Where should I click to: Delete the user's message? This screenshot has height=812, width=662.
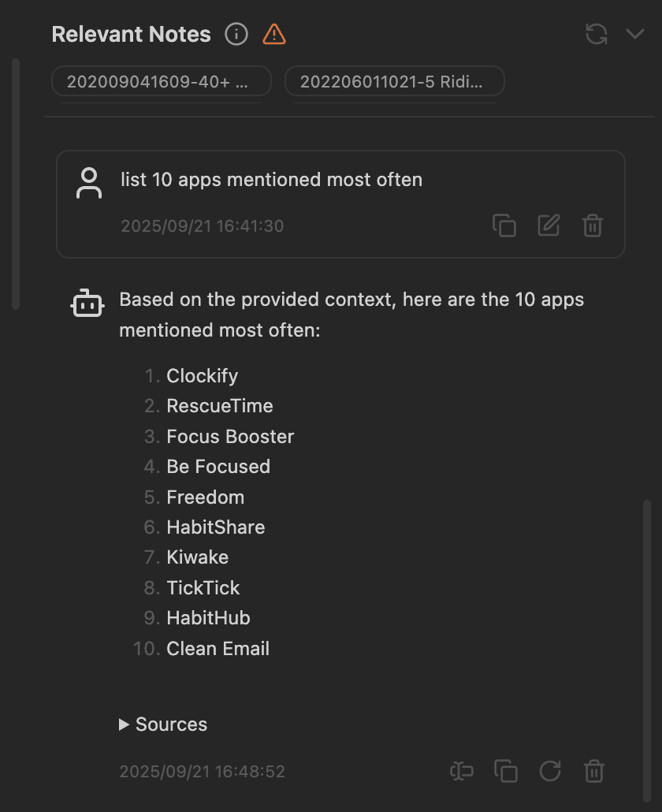pos(593,225)
